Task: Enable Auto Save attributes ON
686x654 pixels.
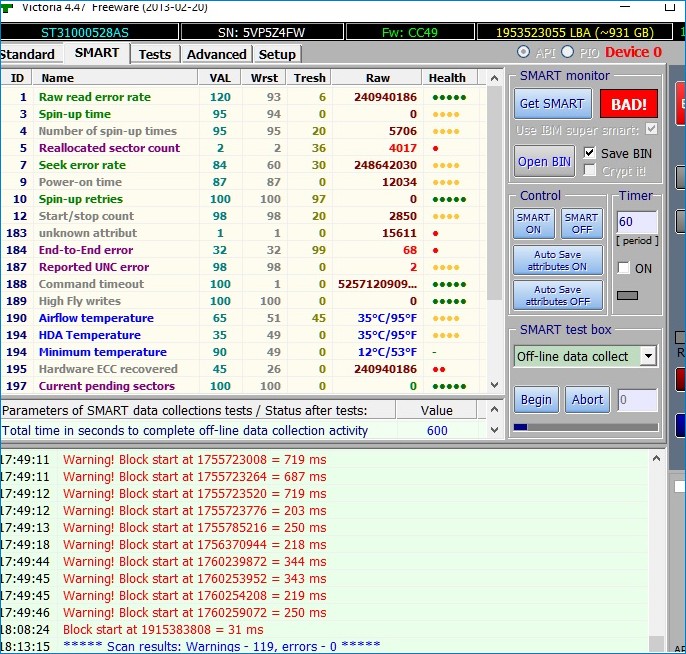Action: pyautogui.click(x=557, y=261)
